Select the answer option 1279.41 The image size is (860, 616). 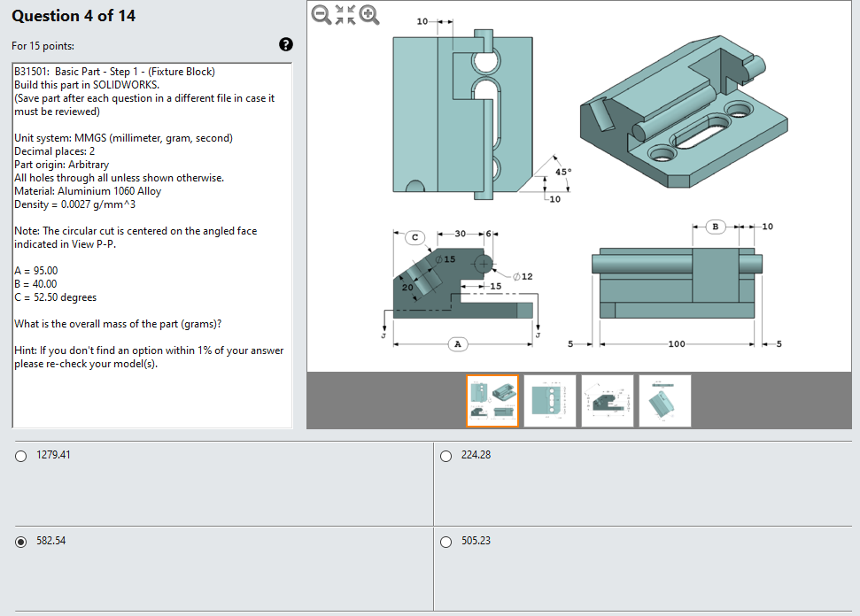(20, 456)
